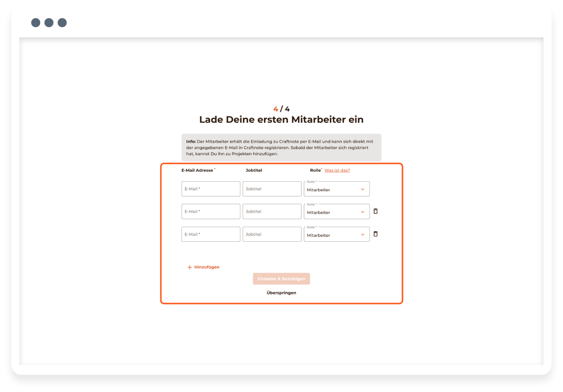563x392 pixels.
Task: Delete the second employee row with trash icon
Action: pyautogui.click(x=375, y=211)
